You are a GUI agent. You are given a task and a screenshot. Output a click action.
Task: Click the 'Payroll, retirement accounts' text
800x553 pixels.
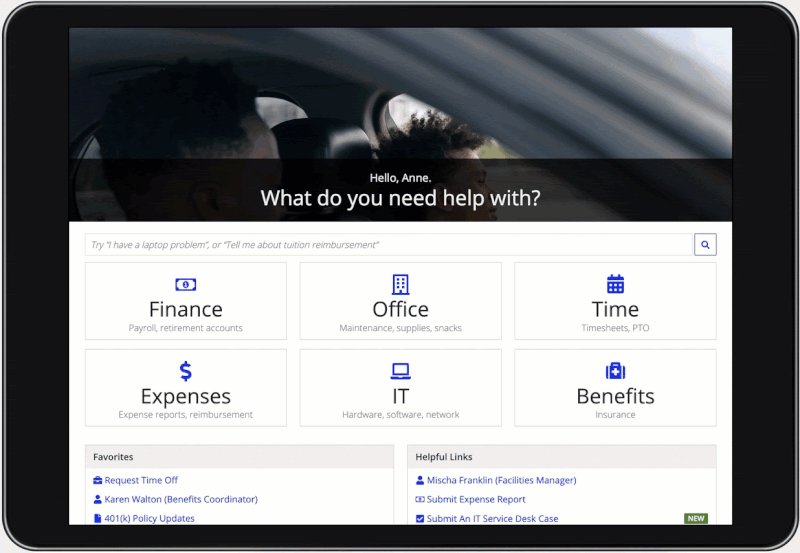186,328
